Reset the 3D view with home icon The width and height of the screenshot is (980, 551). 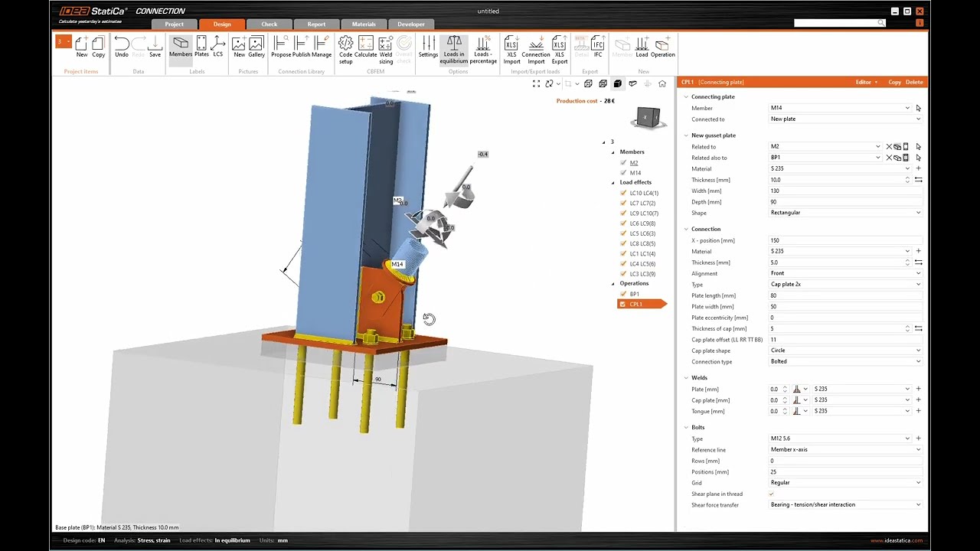coord(662,83)
